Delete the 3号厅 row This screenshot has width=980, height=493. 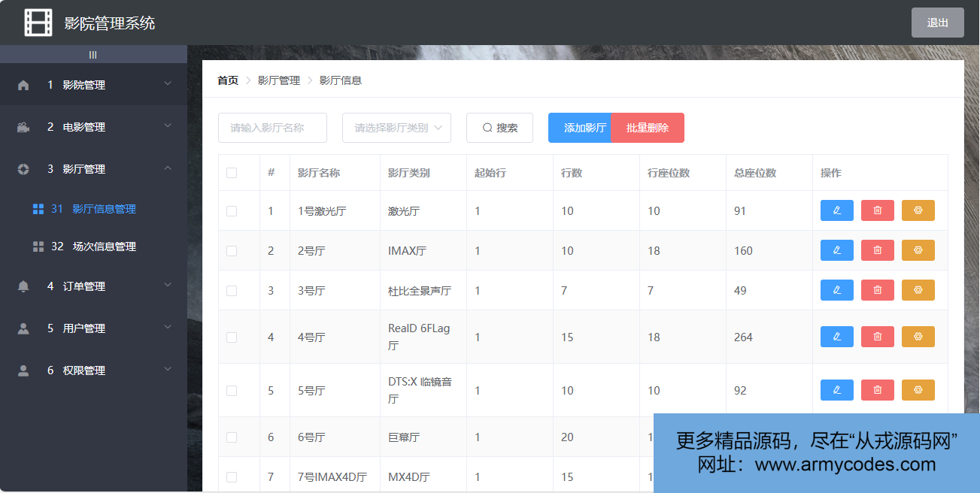pos(878,290)
